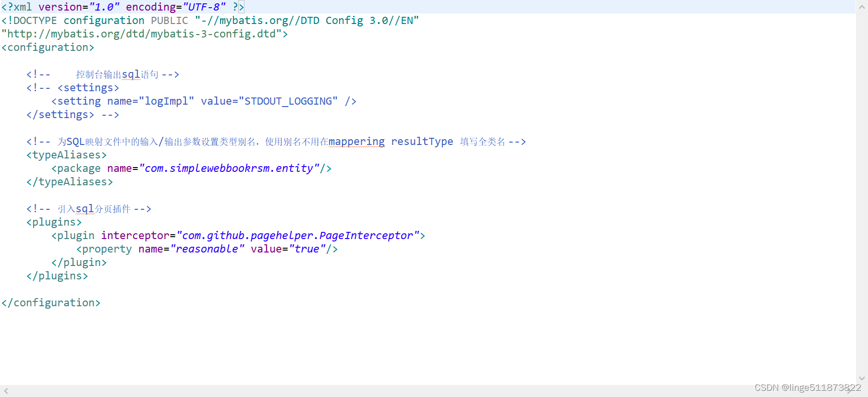Screen dimensions: 868x397
Task: Click the closing </plugins> tag
Action: click(57, 276)
